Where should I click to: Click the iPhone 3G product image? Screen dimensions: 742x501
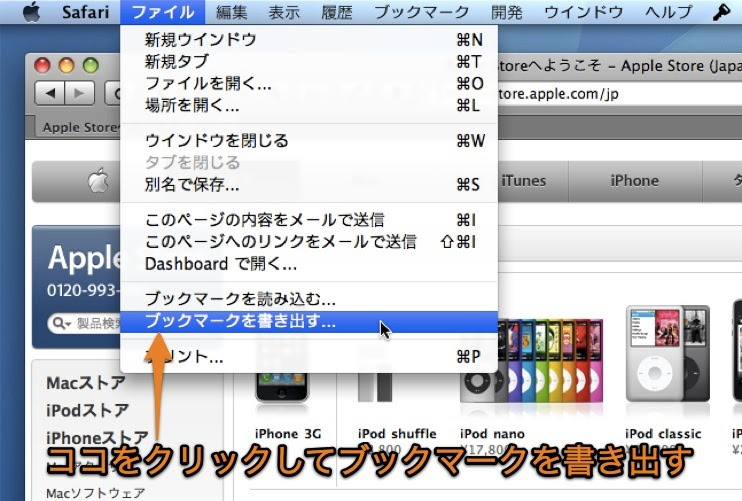click(x=282, y=387)
